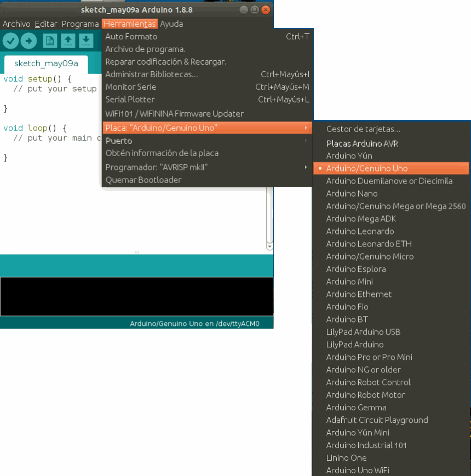Click the editor scrollbar down arrow
The height and width of the screenshot is (476, 471).
pos(269,247)
